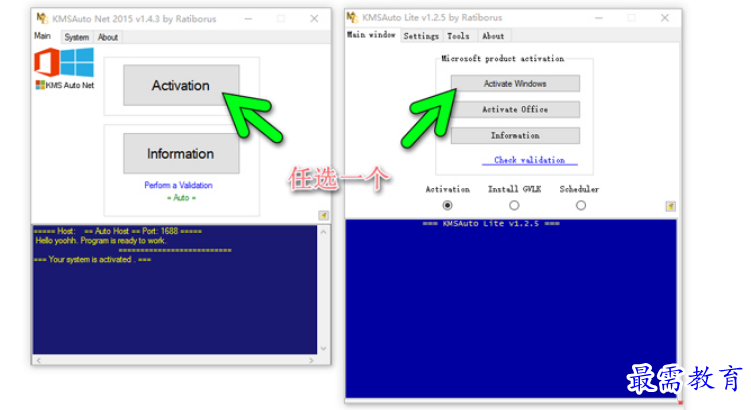The width and height of the screenshot is (751, 410).
Task: Open the System tab in KMSAuto Net
Action: pyautogui.click(x=77, y=37)
